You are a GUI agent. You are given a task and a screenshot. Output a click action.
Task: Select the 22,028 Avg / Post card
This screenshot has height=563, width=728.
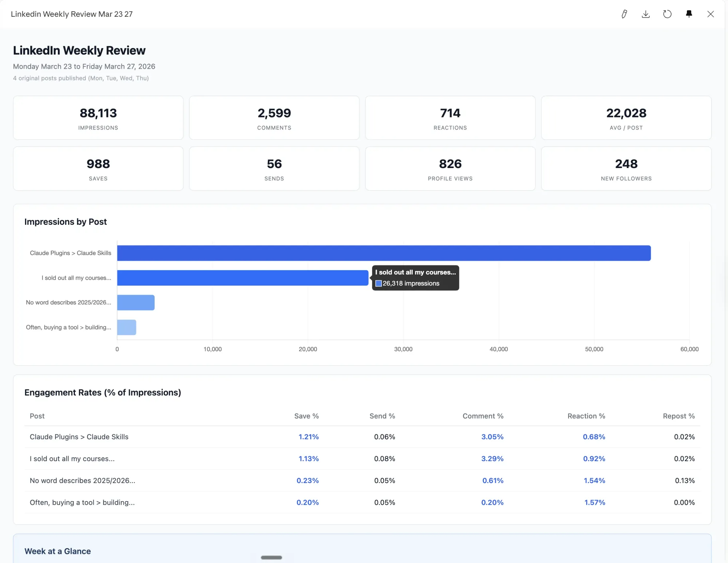tap(626, 118)
